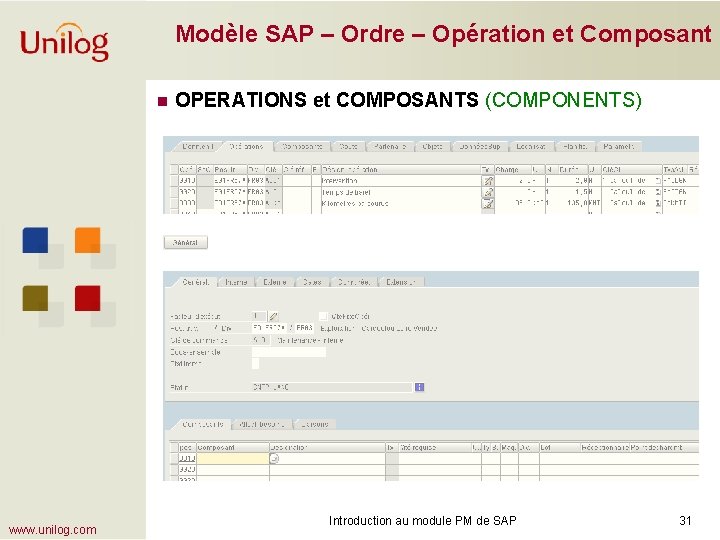Open the Composants tab in top tab strip
The width and height of the screenshot is (720, 540).
coord(302,146)
